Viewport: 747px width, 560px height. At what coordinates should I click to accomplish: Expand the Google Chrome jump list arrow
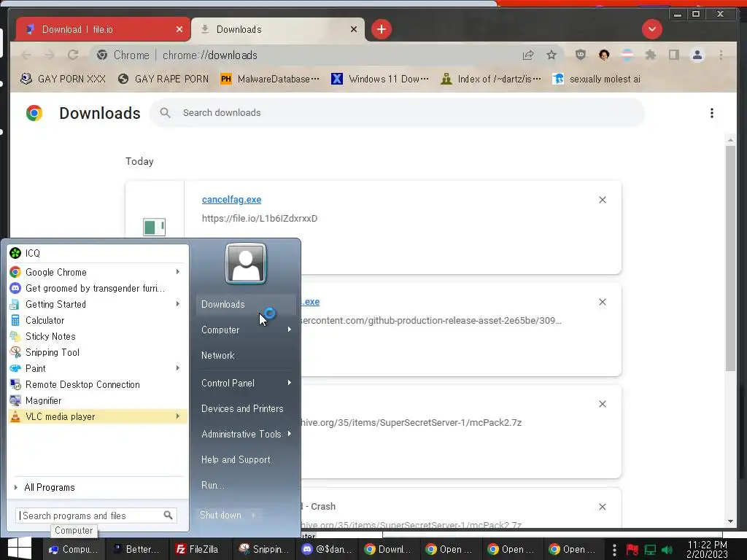[x=178, y=272]
